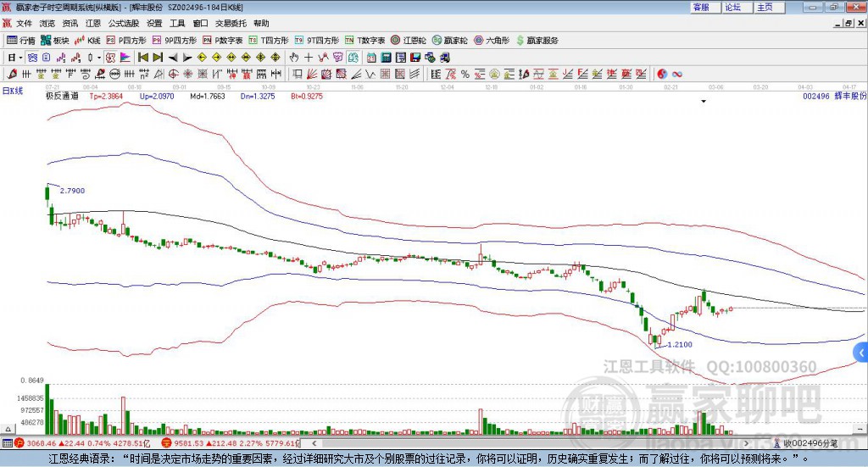This screenshot has width=868, height=467.
Task: Select the n² drawing tool
Action: (x=144, y=74)
